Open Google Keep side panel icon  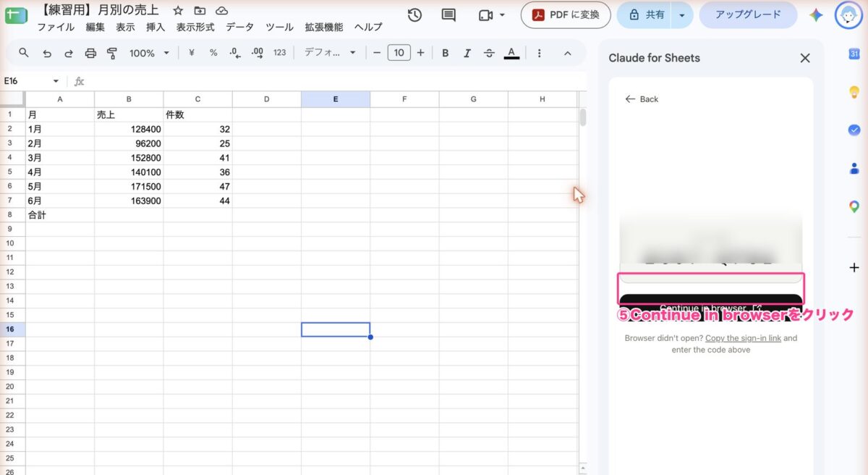854,92
